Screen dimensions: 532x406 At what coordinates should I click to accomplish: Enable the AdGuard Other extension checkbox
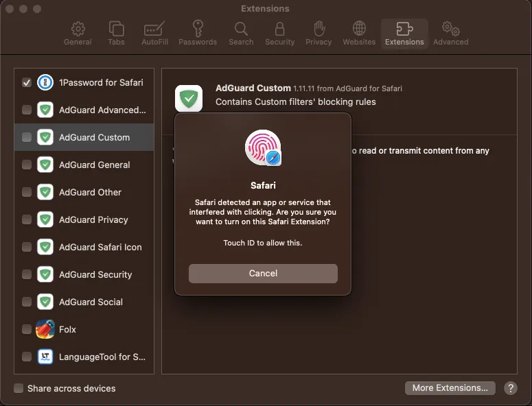tap(27, 192)
